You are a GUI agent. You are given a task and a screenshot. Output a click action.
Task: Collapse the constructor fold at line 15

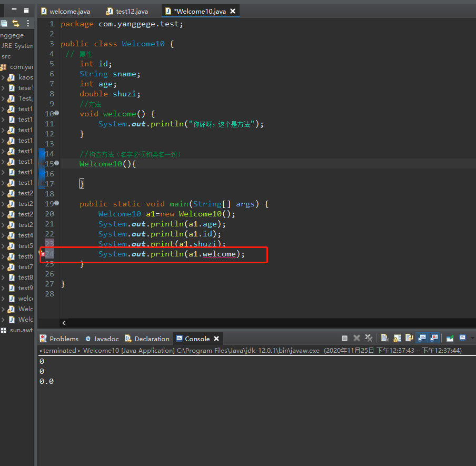coord(57,163)
